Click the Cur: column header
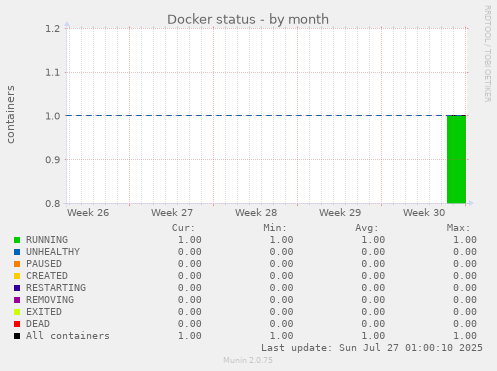This screenshot has height=371, width=497. [183, 228]
